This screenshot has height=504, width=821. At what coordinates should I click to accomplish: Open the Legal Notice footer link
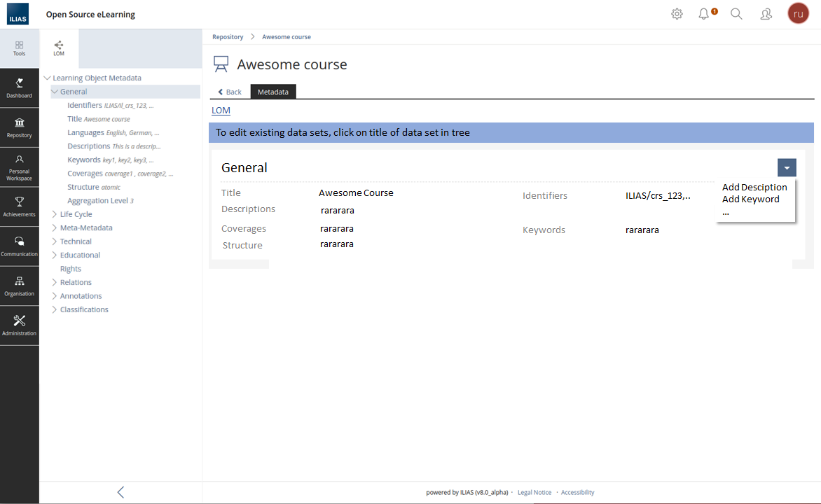[x=534, y=492]
